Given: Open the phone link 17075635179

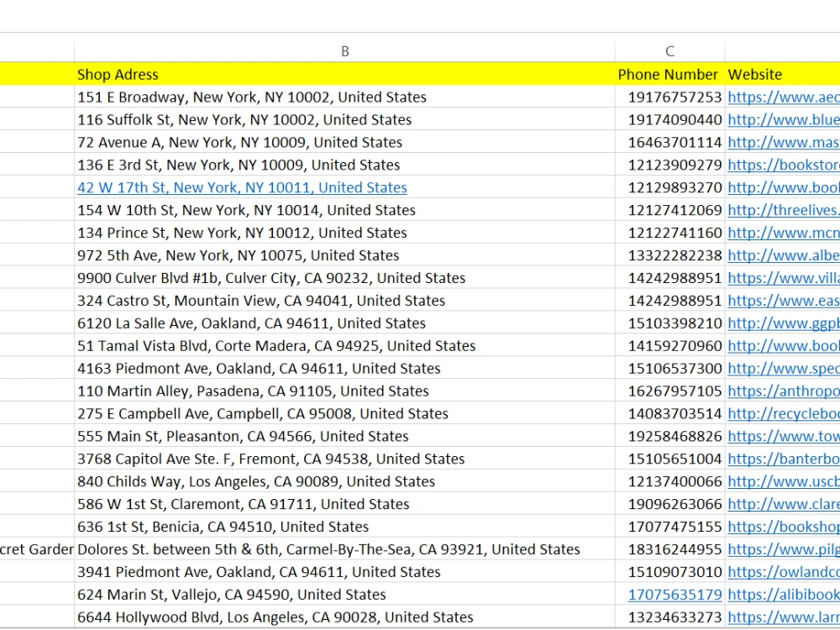Looking at the screenshot, I should (x=675, y=595).
